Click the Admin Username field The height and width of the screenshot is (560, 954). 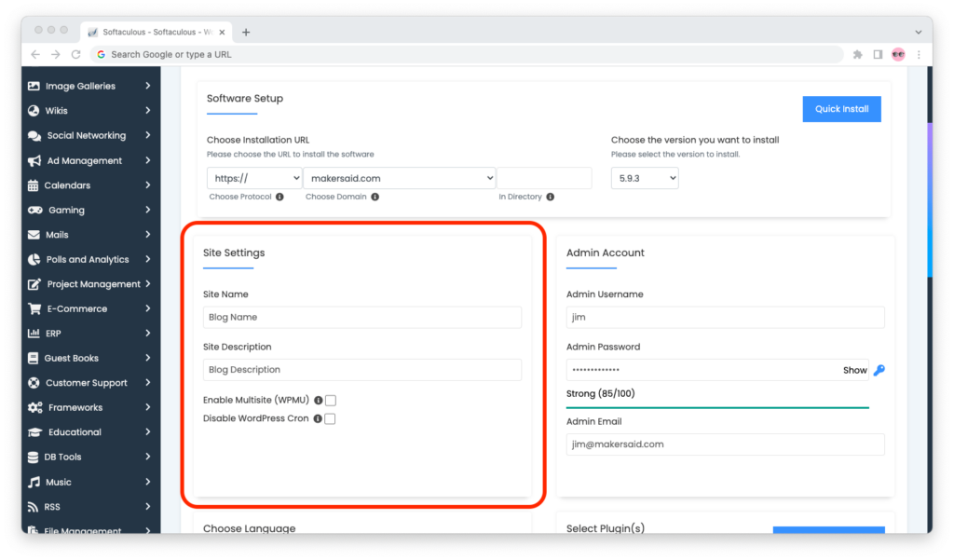pyautogui.click(x=725, y=317)
